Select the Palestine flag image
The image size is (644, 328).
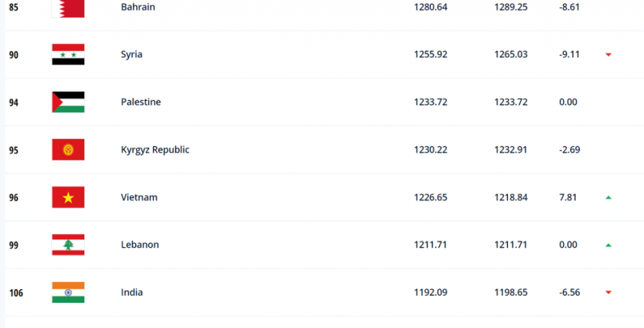coord(68,102)
